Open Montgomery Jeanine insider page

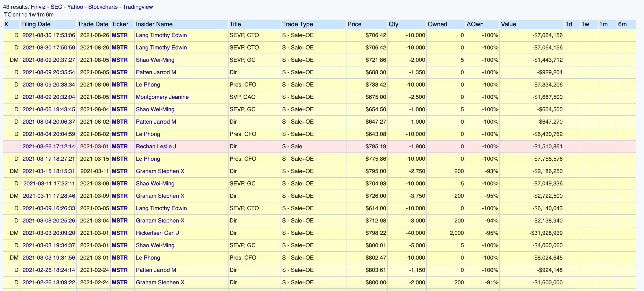coord(162,97)
